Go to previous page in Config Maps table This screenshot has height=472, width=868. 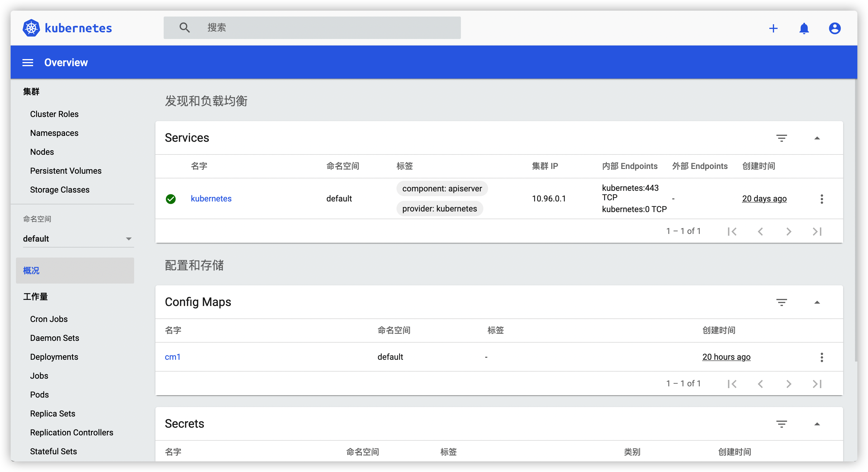tap(760, 384)
